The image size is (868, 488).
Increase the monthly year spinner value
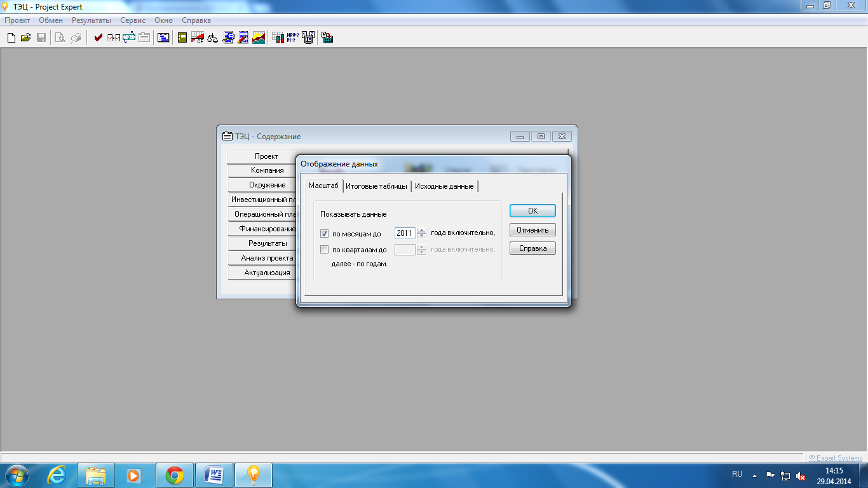(421, 230)
